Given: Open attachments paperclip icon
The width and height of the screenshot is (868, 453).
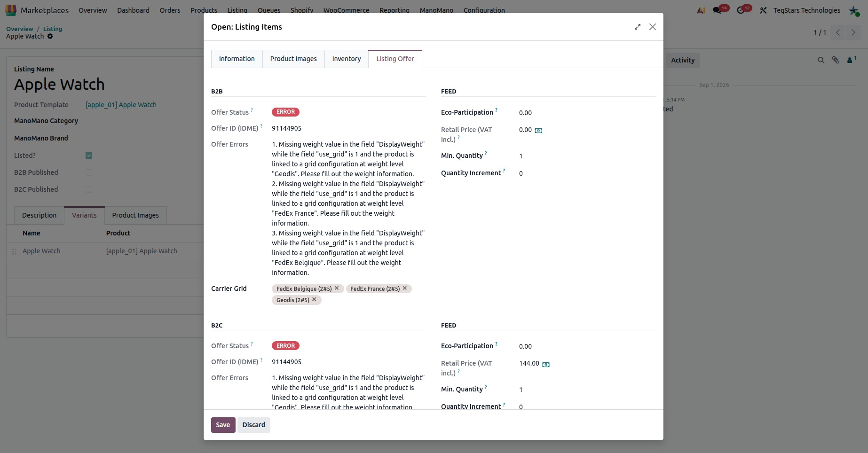Looking at the screenshot, I should 836,60.
